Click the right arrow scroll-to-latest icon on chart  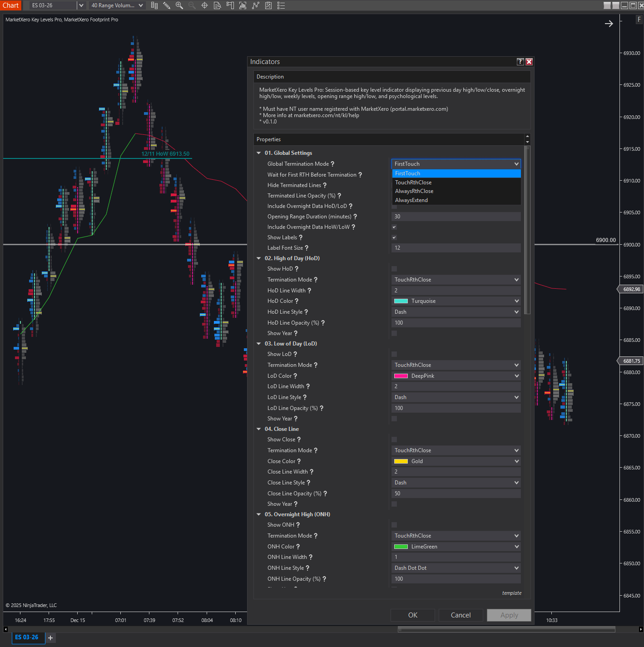click(609, 24)
